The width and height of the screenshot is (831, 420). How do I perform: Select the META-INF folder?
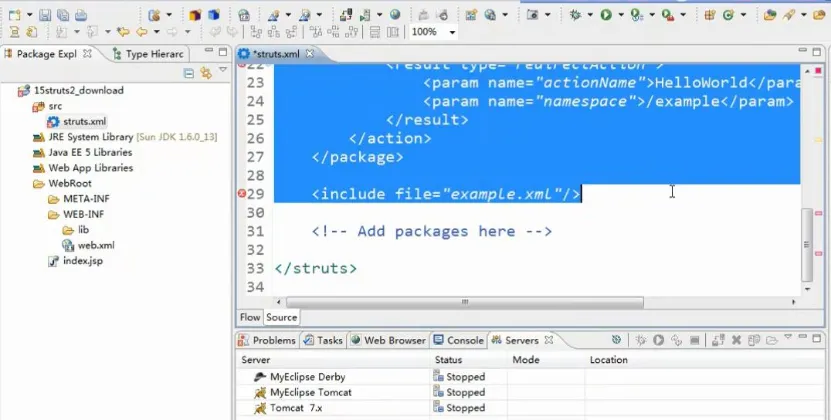pyautogui.click(x=78, y=199)
